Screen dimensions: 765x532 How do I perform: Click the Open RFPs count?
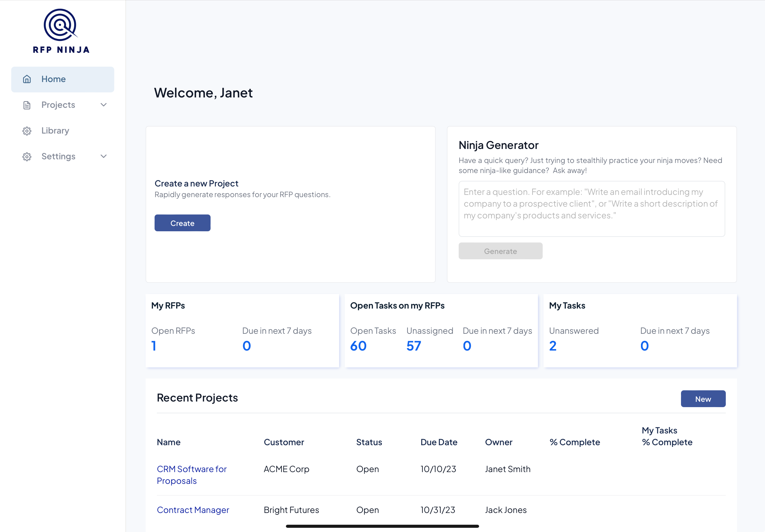click(x=154, y=346)
